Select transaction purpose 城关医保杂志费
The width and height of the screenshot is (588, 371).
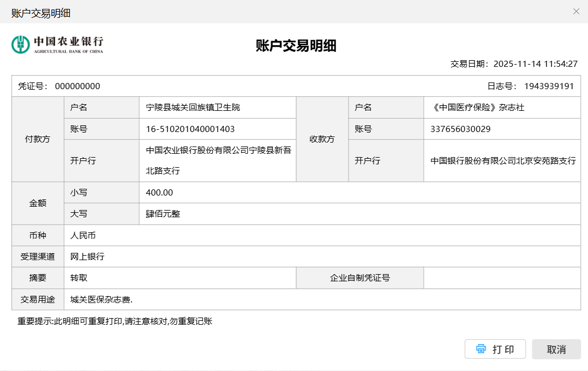101,300
